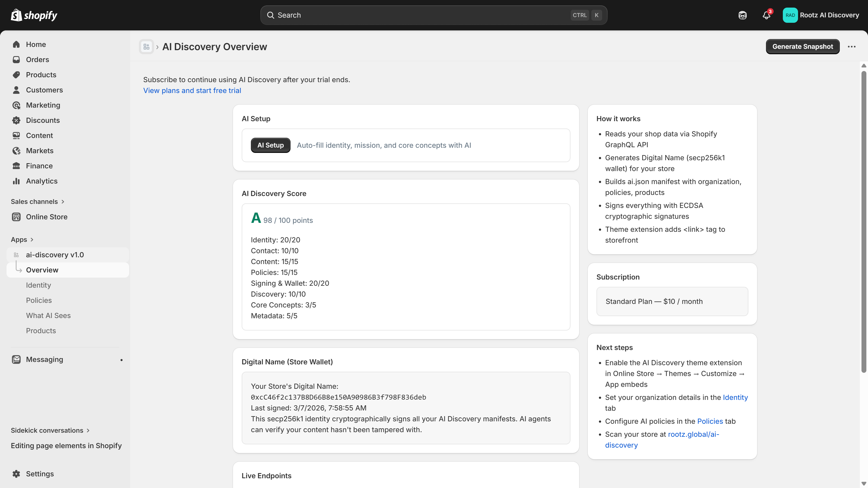The height and width of the screenshot is (488, 868).
Task: Switch to the Identity tab
Action: (38, 285)
